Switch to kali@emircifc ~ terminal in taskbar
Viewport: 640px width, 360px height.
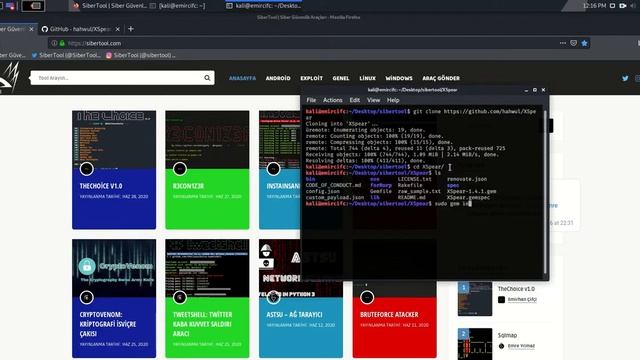coord(178,6)
